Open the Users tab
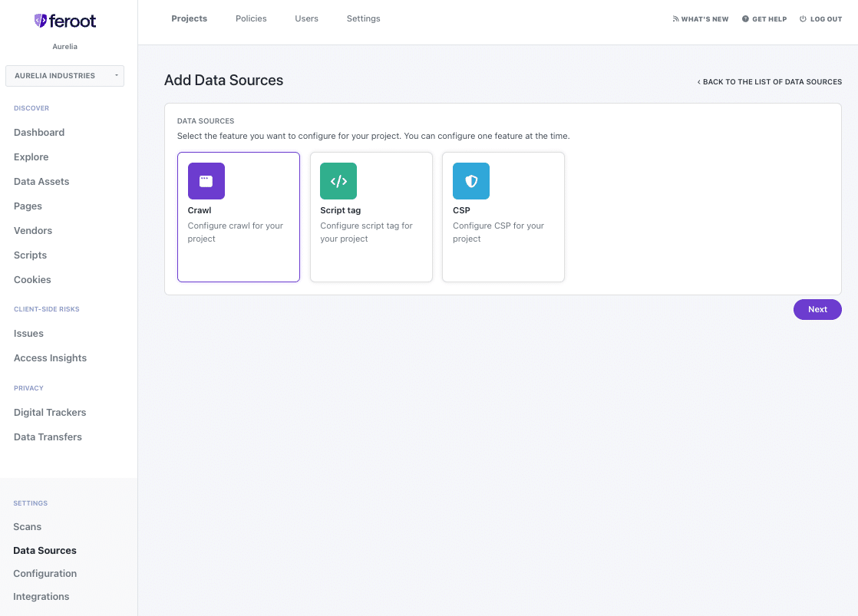Image resolution: width=858 pixels, height=616 pixels. 306,18
